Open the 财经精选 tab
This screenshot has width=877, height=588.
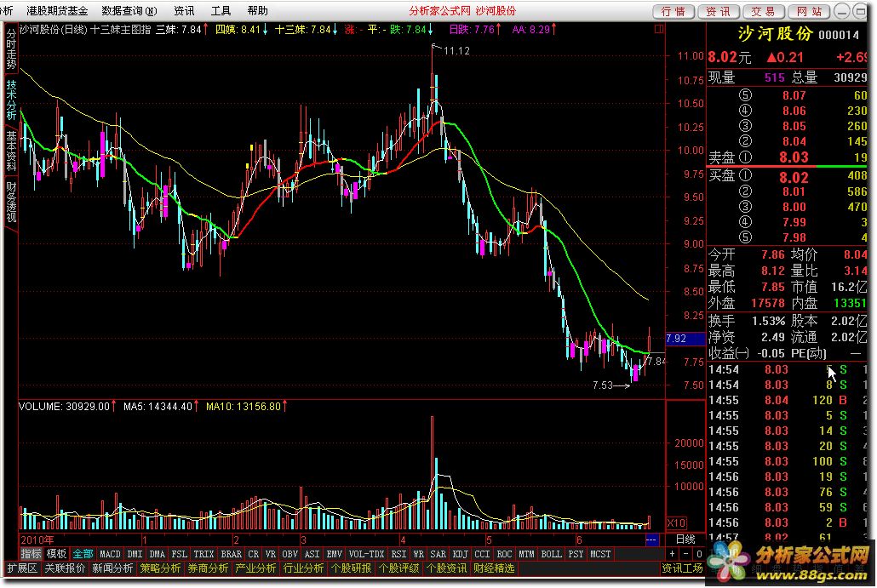pyautogui.click(x=494, y=568)
